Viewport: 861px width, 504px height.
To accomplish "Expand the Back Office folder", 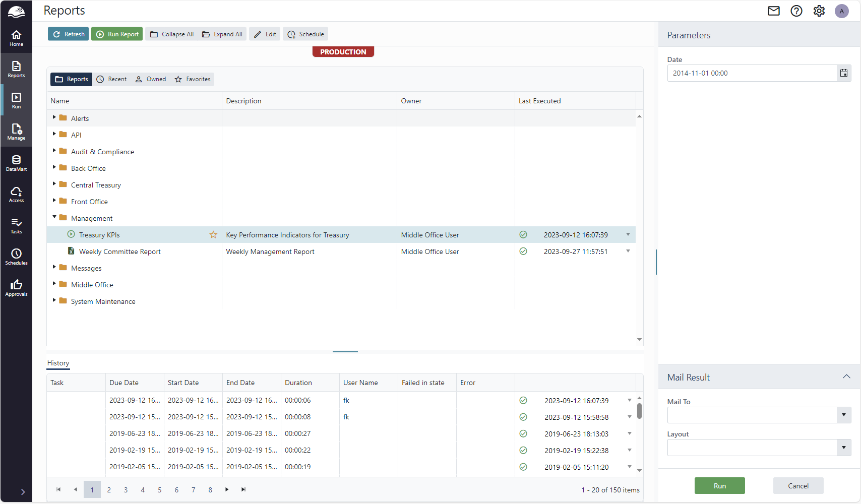I will click(x=54, y=167).
